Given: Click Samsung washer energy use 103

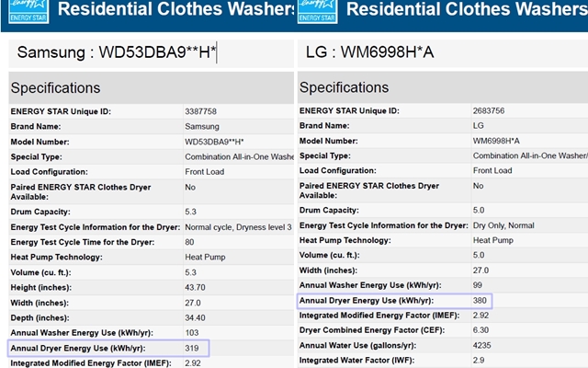Looking at the screenshot, I should pyautogui.click(x=192, y=333).
